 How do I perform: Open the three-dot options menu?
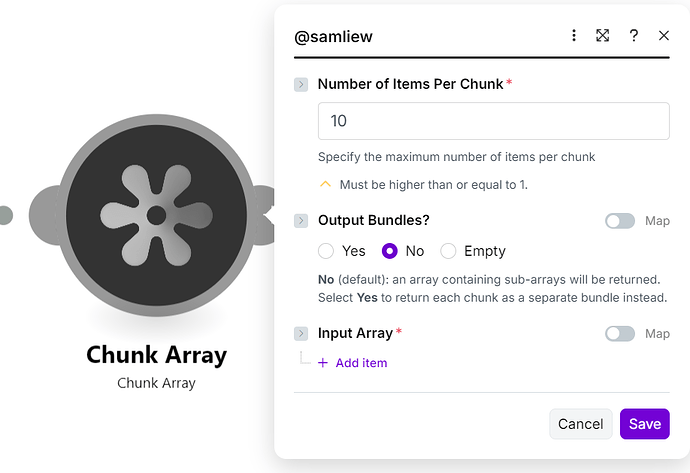click(574, 35)
